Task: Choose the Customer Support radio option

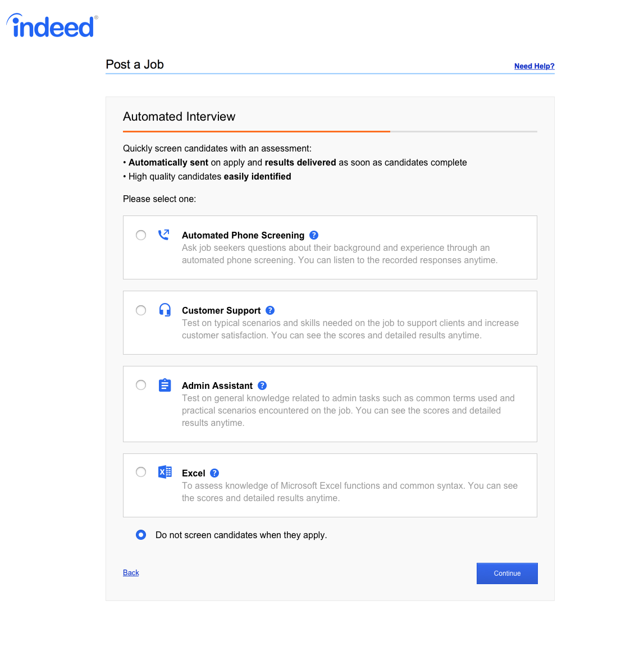Action: [x=141, y=310]
